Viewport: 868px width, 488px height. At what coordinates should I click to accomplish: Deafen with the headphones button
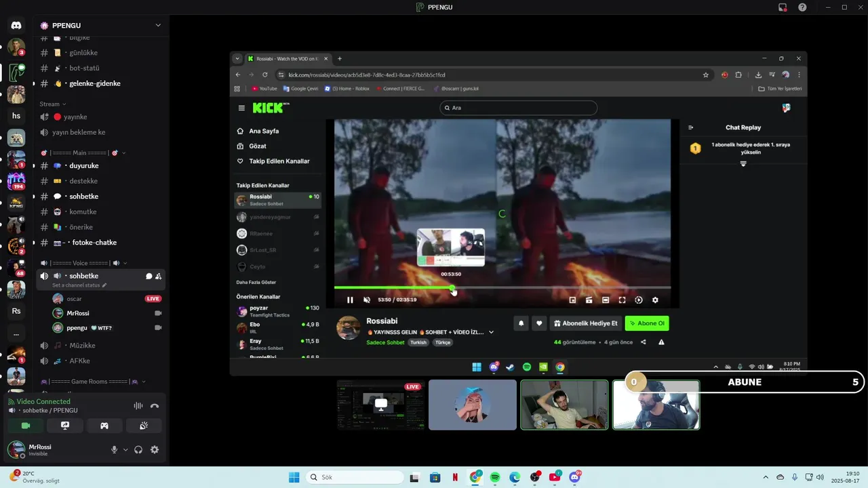click(x=138, y=449)
